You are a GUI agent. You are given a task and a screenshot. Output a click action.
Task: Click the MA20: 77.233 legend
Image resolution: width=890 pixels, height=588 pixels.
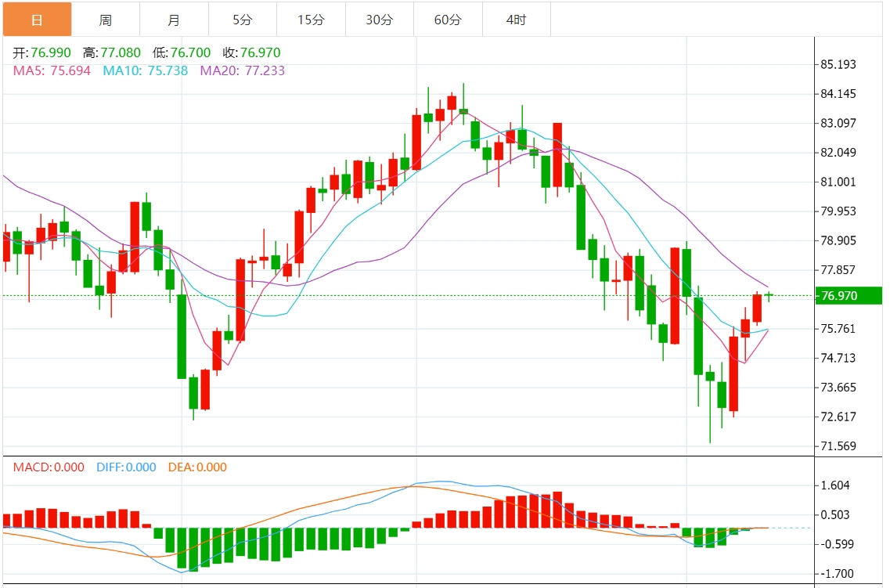point(243,71)
